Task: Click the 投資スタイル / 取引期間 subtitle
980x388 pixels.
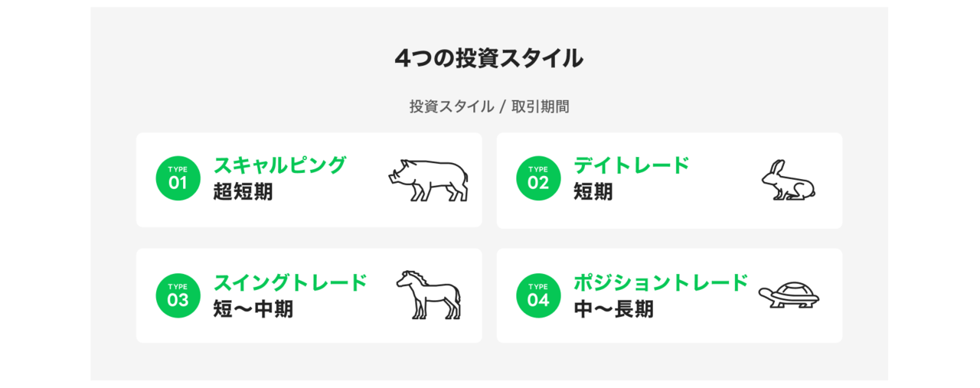Action: click(x=489, y=106)
